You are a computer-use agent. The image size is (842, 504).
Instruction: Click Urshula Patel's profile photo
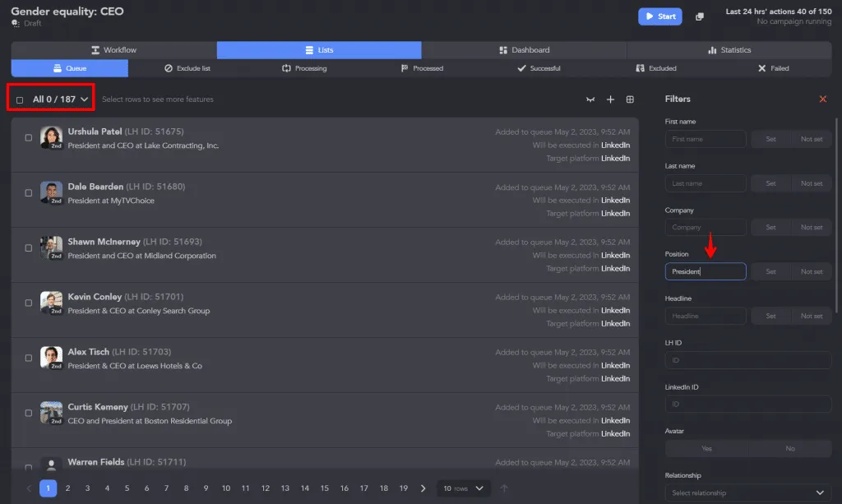(51, 137)
